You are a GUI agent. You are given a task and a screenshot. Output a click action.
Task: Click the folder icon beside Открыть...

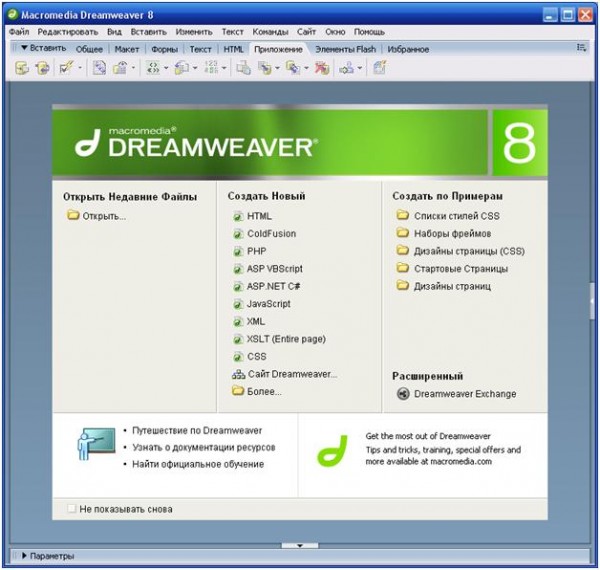tap(73, 215)
